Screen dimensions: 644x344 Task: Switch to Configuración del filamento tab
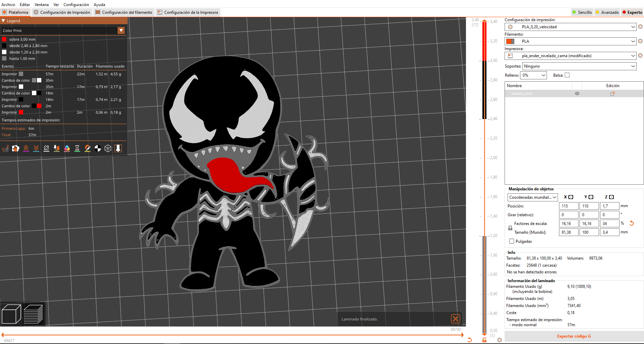[x=124, y=12]
